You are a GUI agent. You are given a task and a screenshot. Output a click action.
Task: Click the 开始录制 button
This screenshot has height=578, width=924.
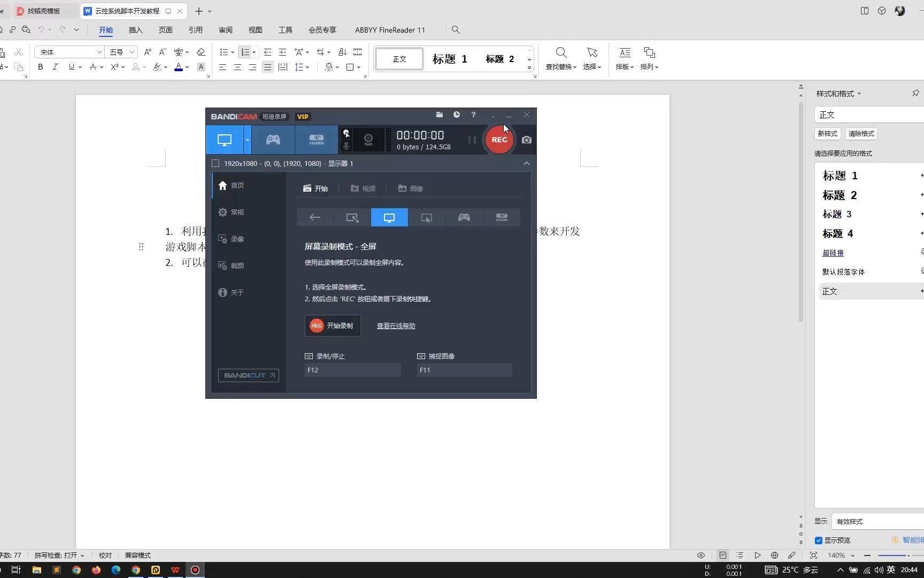click(x=333, y=325)
